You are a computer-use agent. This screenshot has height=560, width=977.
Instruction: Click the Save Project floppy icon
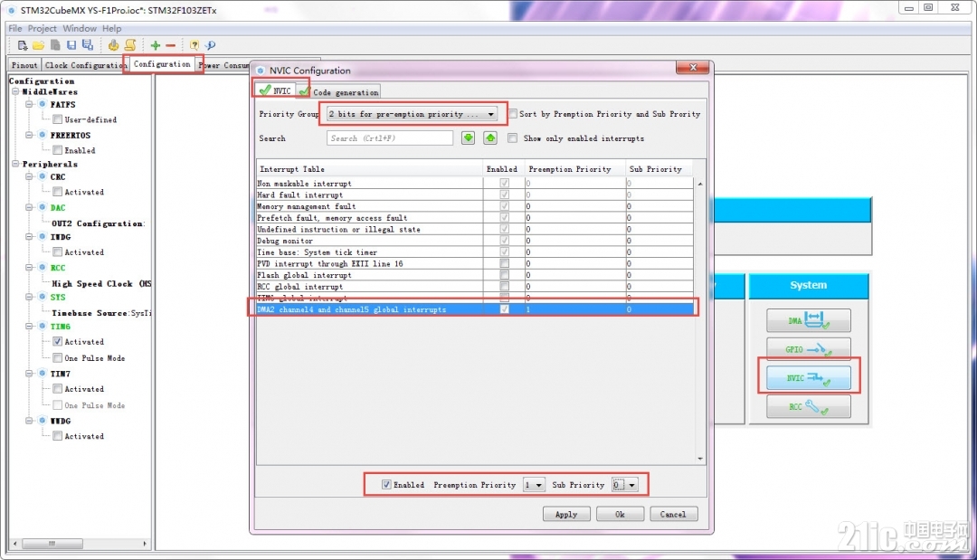[71, 45]
